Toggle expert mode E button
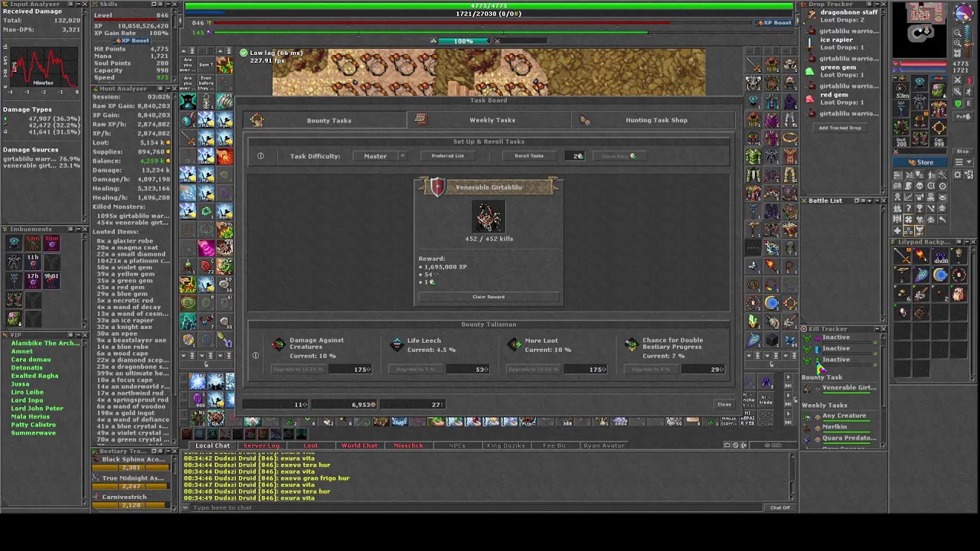Viewport: 980px width, 551px height. [x=969, y=103]
